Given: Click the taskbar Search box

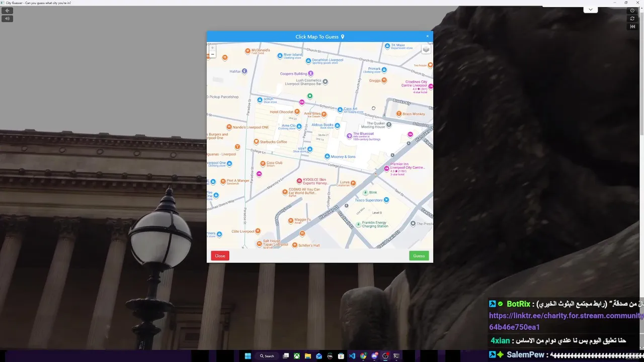Looking at the screenshot, I should point(267,356).
